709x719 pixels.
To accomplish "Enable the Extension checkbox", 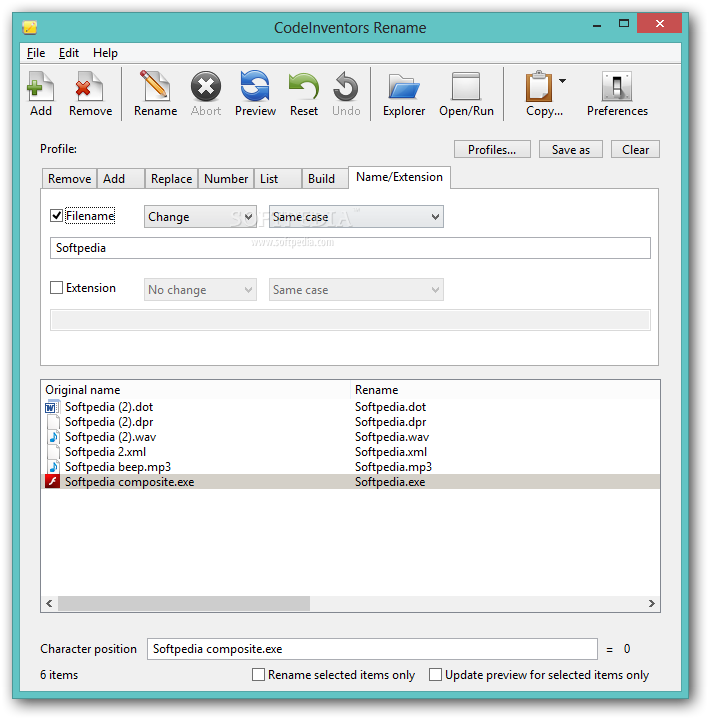I will click(56, 288).
